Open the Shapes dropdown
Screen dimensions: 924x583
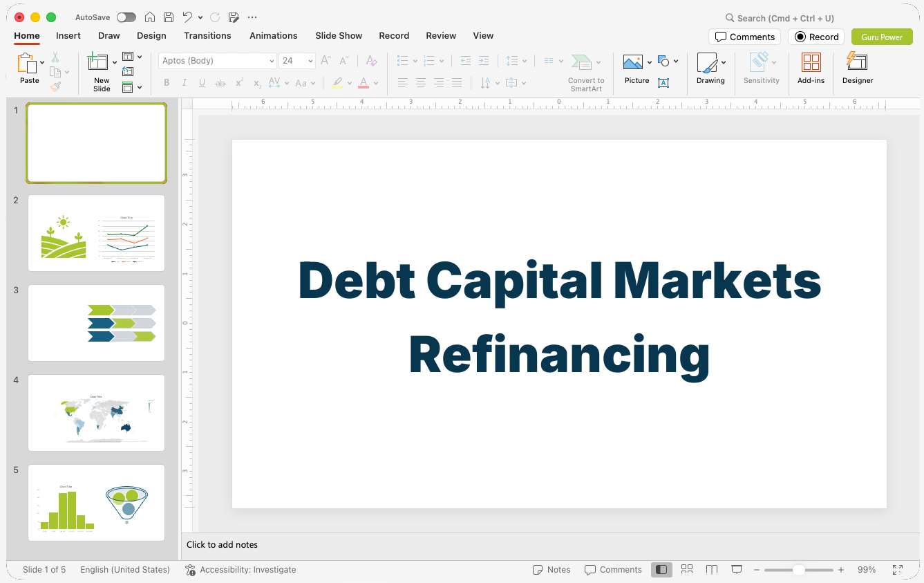(x=668, y=62)
